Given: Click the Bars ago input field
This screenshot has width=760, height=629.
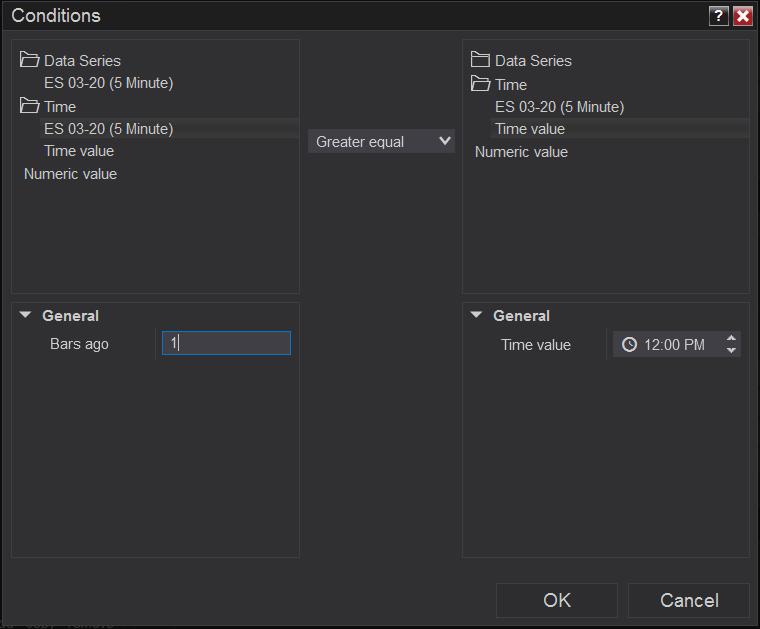Looking at the screenshot, I should click(227, 344).
